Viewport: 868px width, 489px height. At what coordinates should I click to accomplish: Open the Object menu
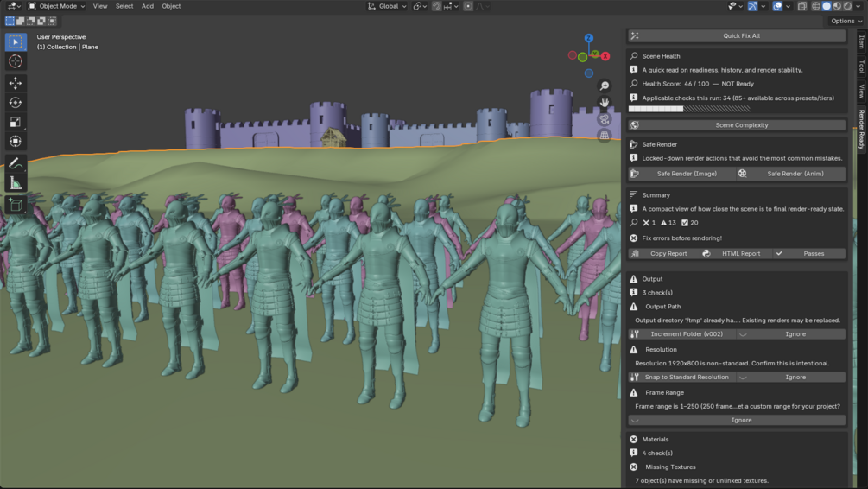(171, 6)
